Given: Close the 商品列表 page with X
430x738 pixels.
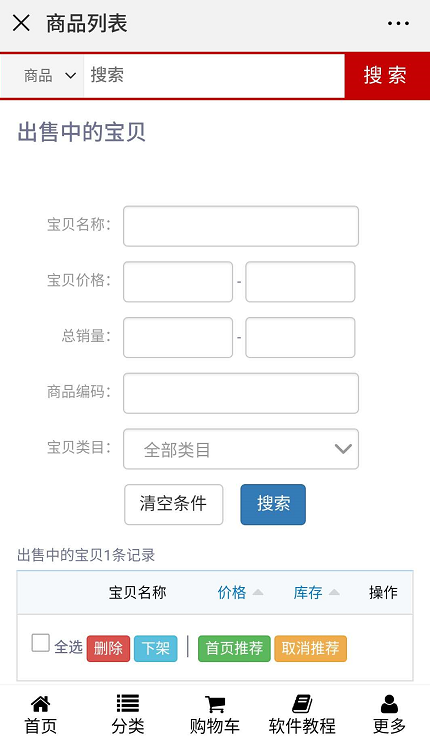Looking at the screenshot, I should (x=21, y=23).
